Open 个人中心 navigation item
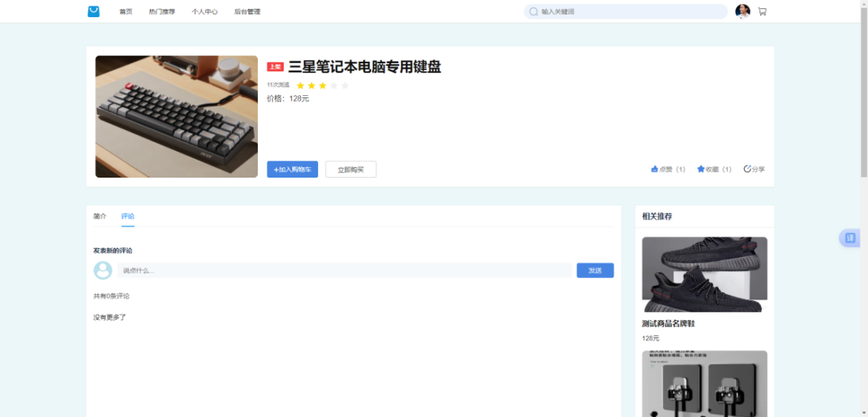Screen dimensions: 868x417 (204, 12)
